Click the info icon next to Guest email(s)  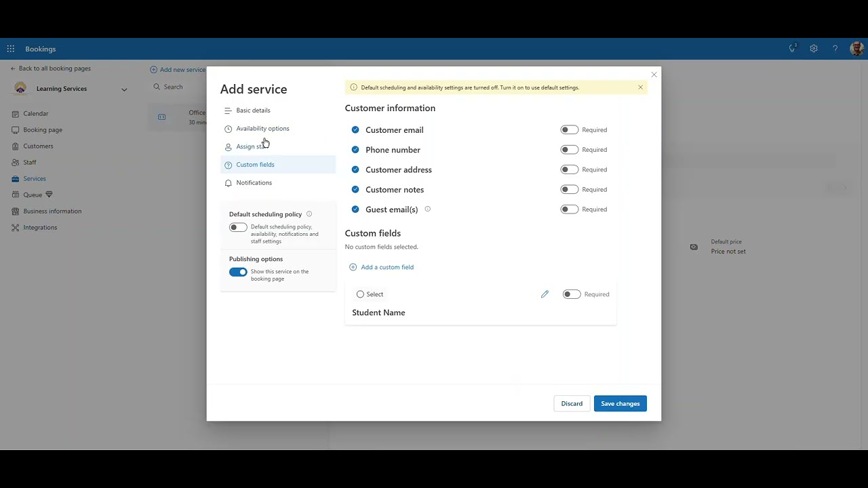click(427, 209)
